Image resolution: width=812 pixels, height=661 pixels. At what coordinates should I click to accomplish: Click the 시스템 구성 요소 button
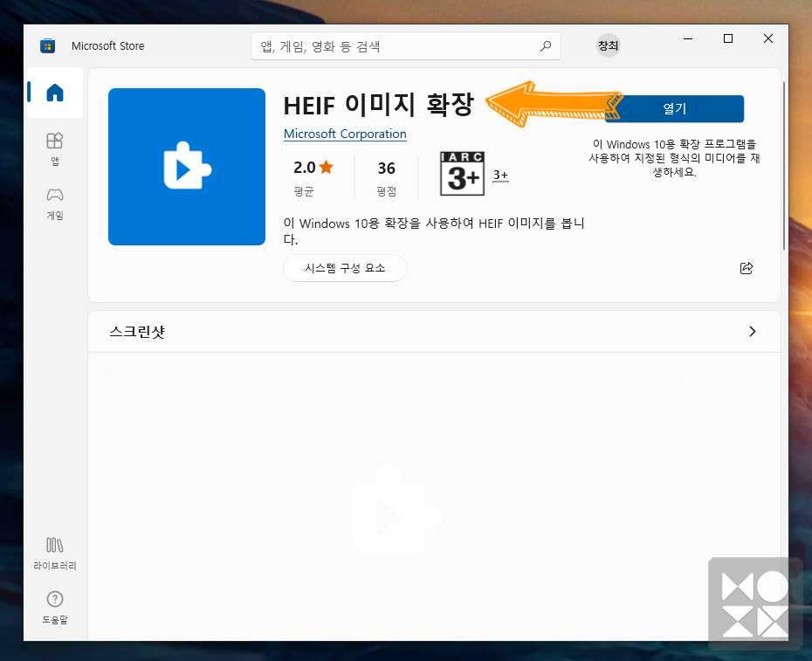345,268
